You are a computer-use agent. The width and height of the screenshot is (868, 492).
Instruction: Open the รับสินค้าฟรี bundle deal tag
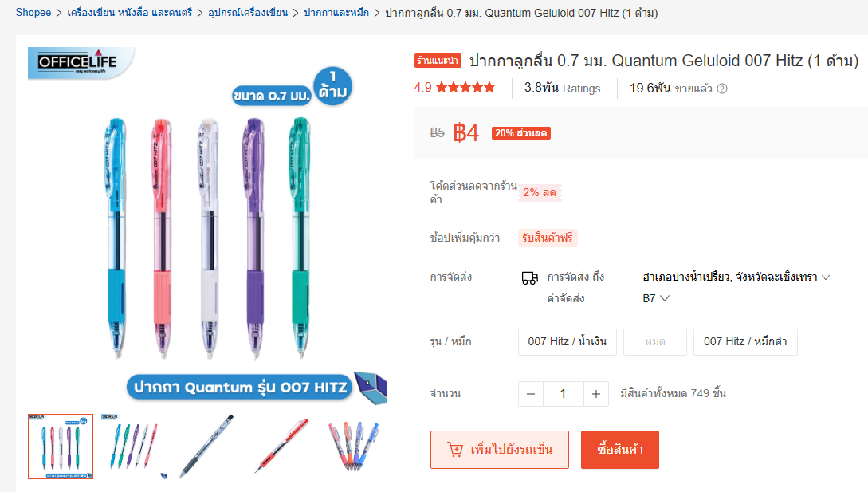pos(548,238)
